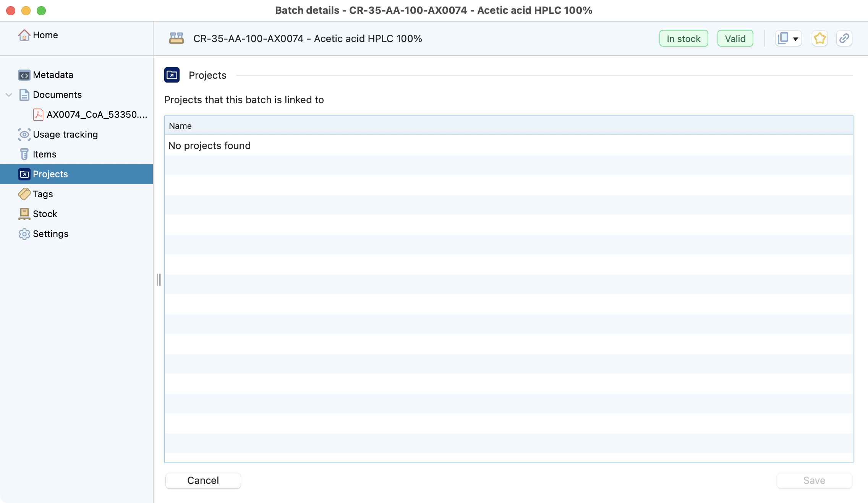Click the Valid status badge
Viewport: 868px width, 503px height.
735,39
